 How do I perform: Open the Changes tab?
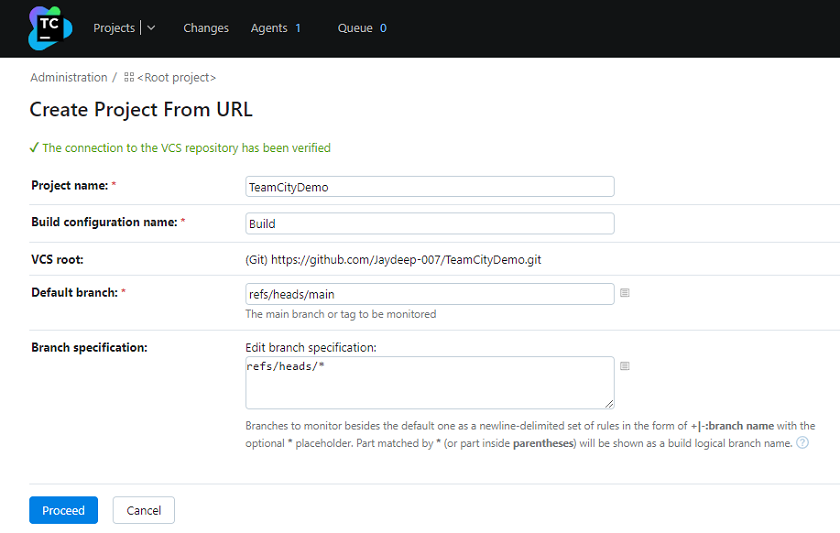click(x=206, y=28)
